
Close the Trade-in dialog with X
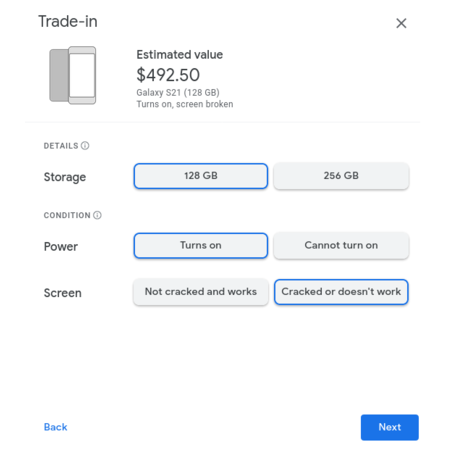(401, 23)
